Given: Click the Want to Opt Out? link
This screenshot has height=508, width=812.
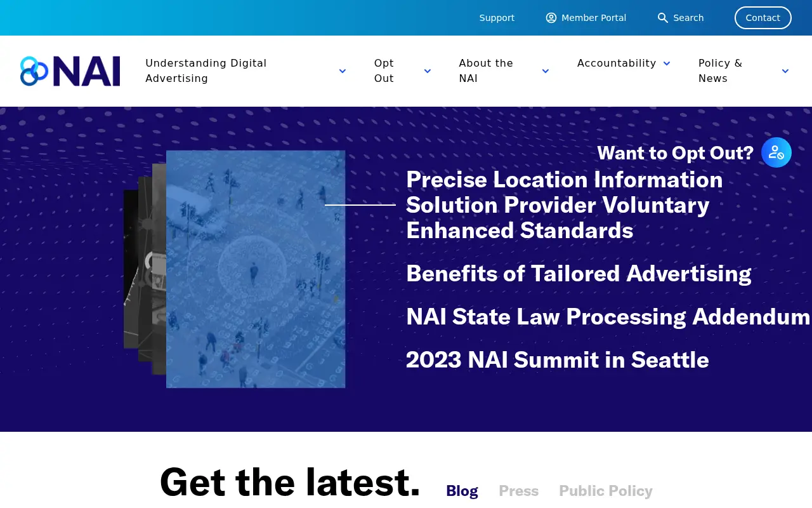Looking at the screenshot, I should click(x=675, y=153).
